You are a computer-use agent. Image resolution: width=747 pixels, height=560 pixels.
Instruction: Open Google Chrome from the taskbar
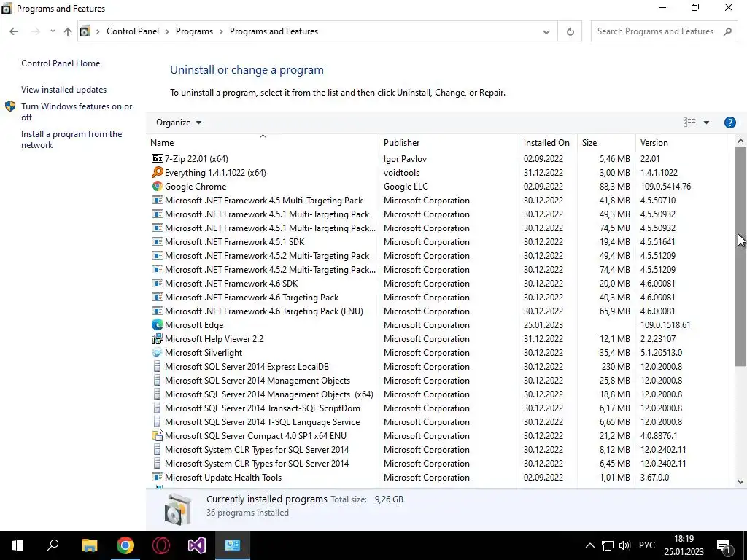click(125, 545)
